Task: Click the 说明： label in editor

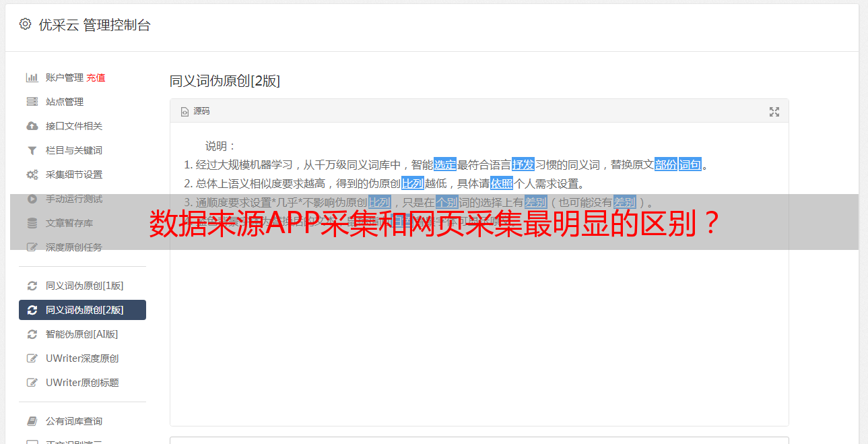Action: [x=221, y=146]
